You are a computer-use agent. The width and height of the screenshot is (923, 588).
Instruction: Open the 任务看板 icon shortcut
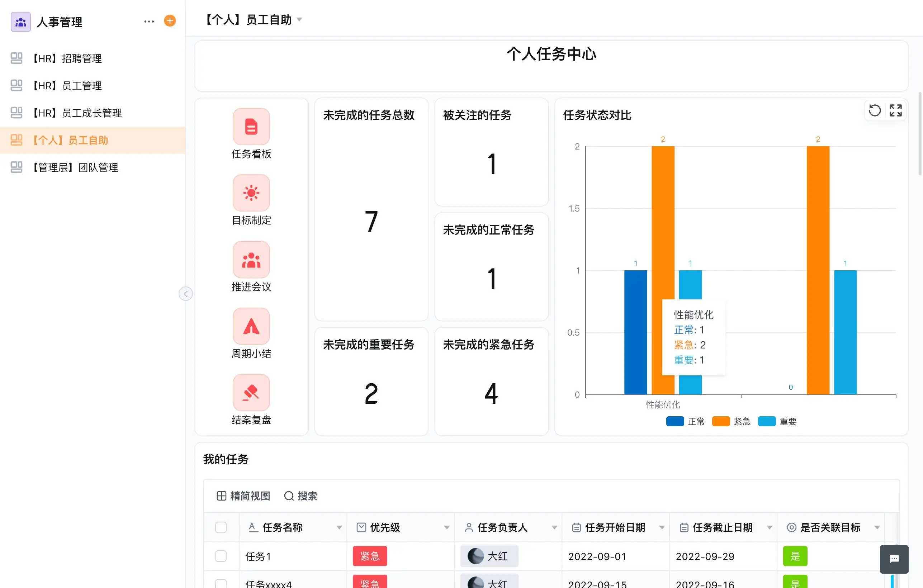point(251,127)
